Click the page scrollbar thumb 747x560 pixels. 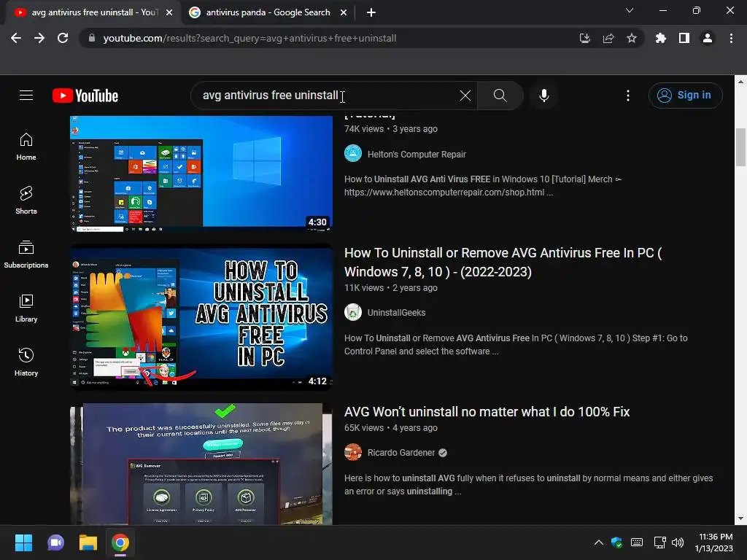coord(740,147)
